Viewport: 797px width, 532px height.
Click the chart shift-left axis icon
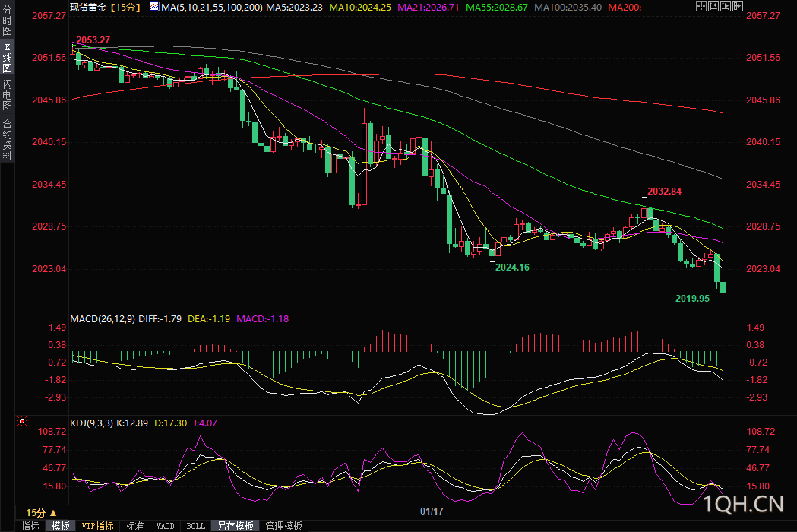713,6
